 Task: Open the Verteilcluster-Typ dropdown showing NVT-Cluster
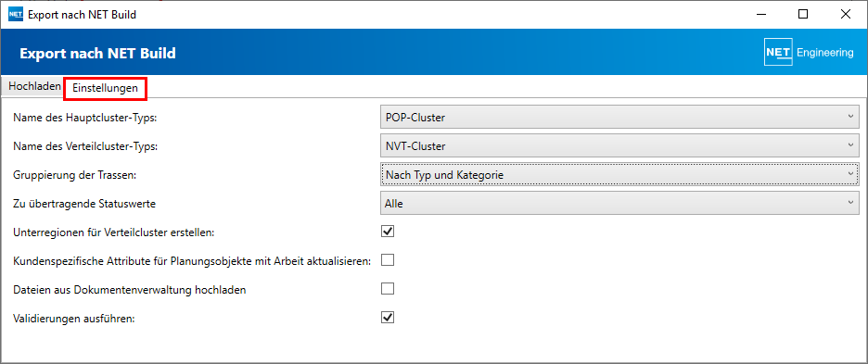click(x=619, y=146)
